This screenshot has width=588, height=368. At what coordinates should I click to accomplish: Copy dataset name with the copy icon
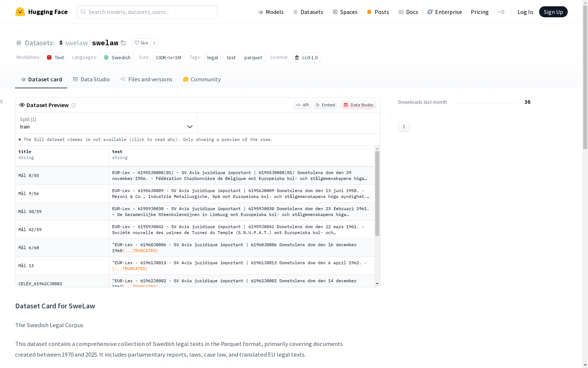(x=123, y=43)
